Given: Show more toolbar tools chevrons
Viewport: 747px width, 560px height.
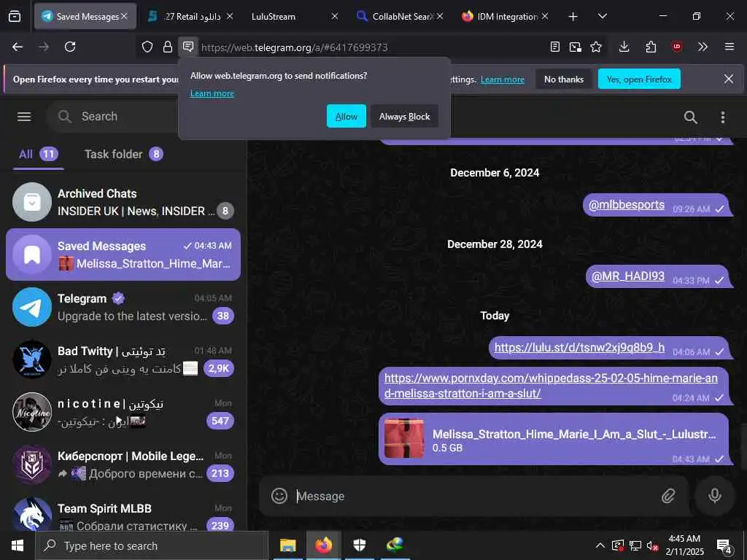Looking at the screenshot, I should pyautogui.click(x=703, y=47).
